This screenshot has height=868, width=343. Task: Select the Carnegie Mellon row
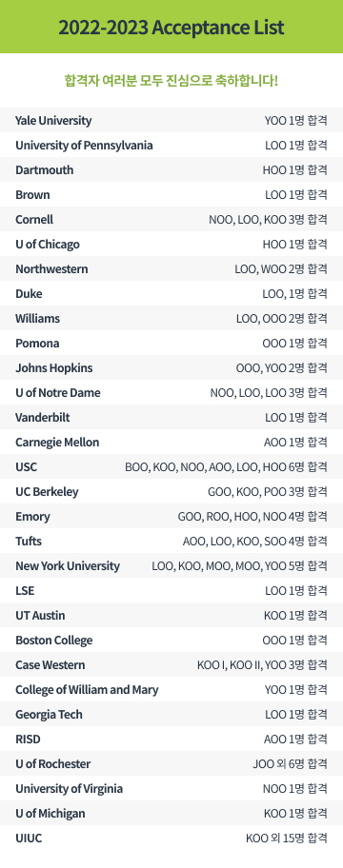point(171,442)
